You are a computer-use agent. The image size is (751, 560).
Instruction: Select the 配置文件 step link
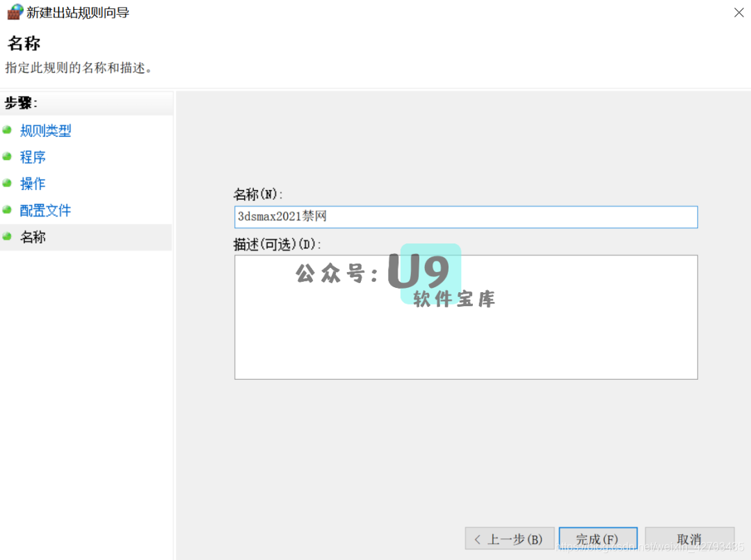[x=45, y=210]
